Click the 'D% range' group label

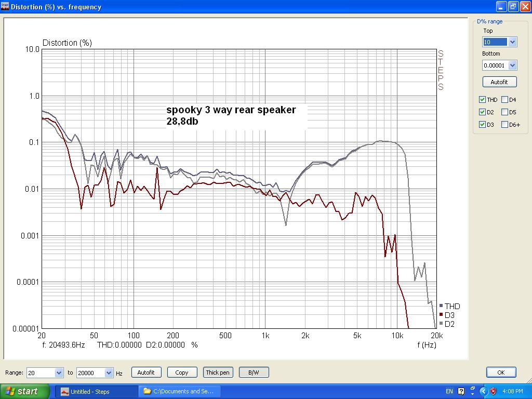[x=489, y=21]
